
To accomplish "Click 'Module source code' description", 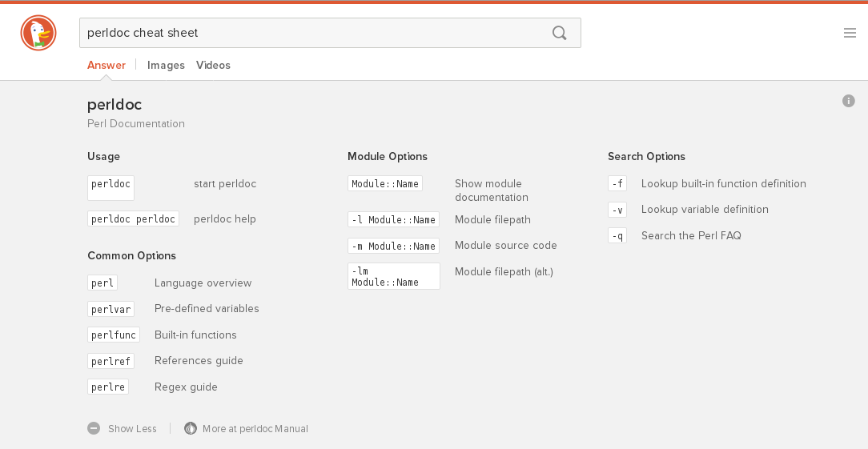I will tap(506, 245).
